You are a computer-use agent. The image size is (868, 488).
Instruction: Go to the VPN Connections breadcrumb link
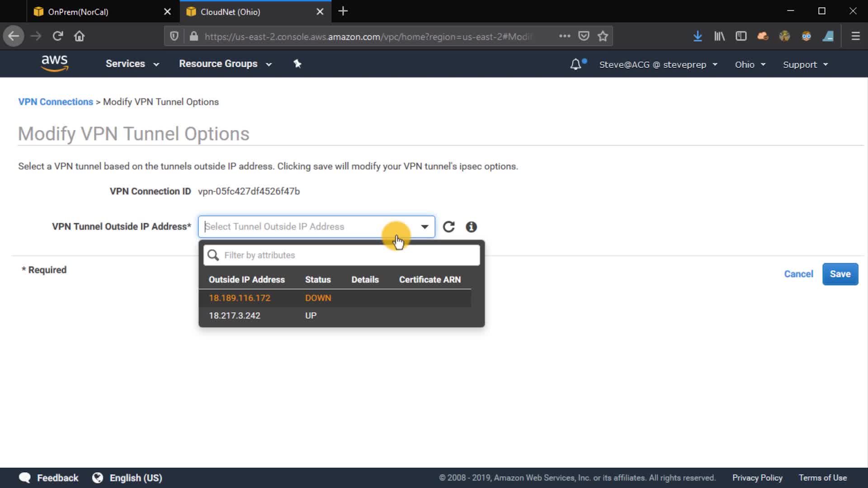click(x=56, y=102)
